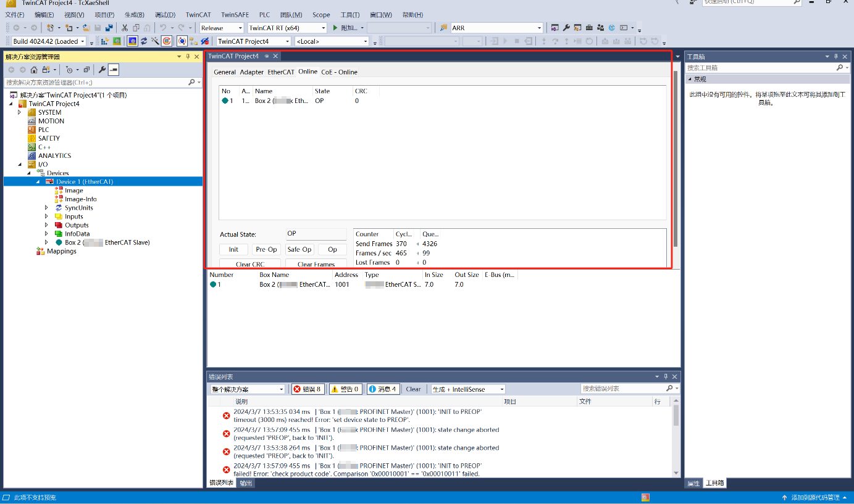The image size is (854, 504).
Task: Expand the SYSTEM tree node
Action: [19, 112]
